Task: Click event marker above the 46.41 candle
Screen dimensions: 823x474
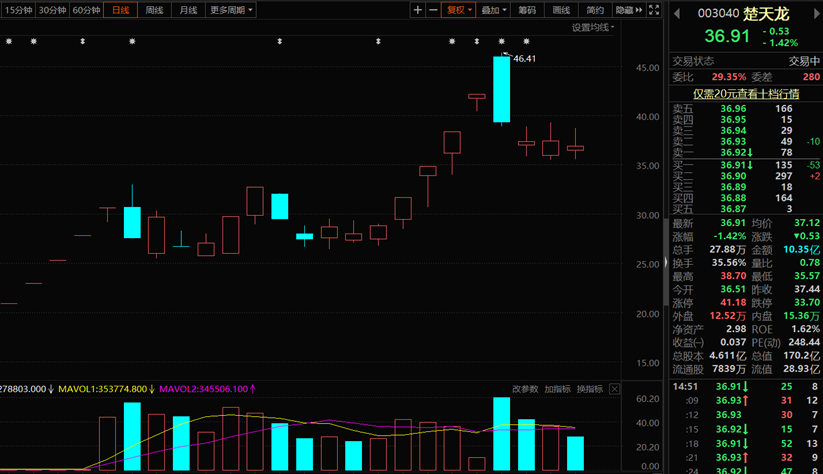Action: pyautogui.click(x=501, y=41)
